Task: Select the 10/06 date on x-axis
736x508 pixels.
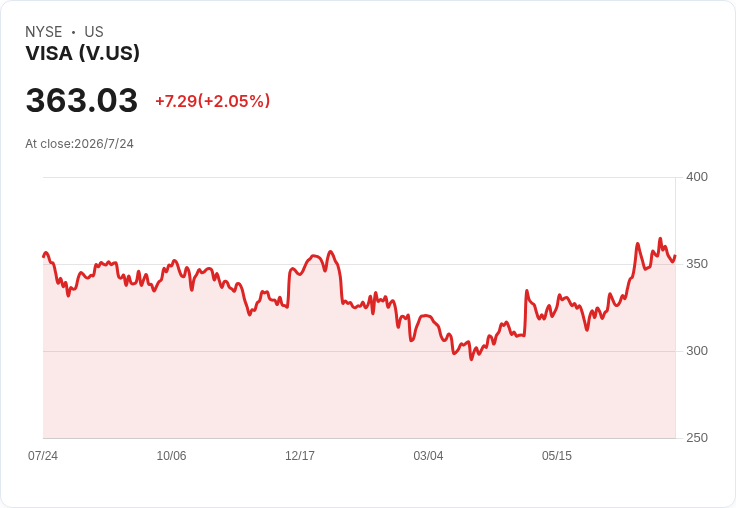Action: (x=171, y=455)
